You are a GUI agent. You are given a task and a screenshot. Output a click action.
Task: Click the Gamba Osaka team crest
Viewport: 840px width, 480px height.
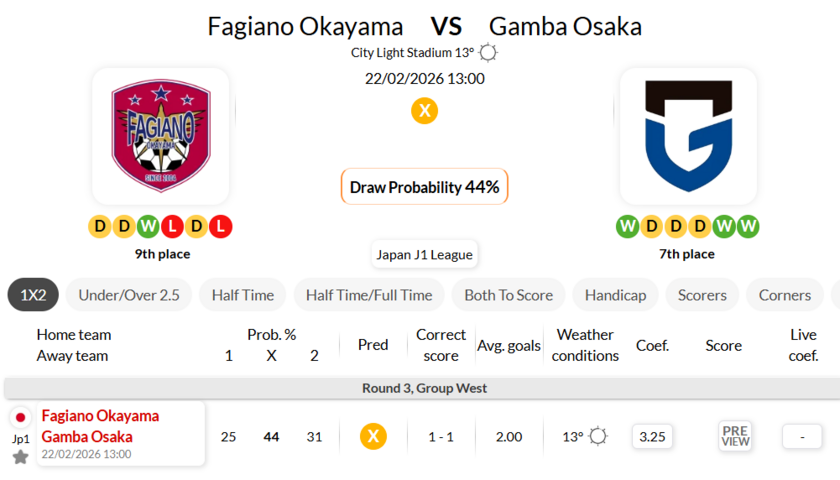click(x=687, y=136)
